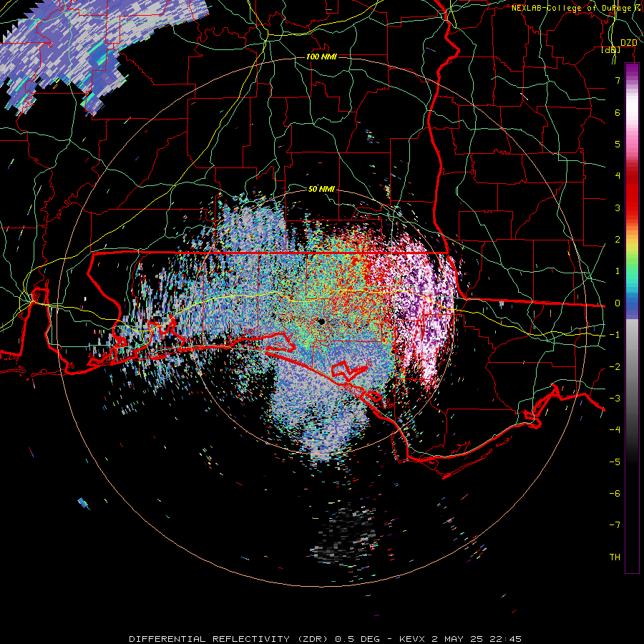
Task: Click the 1 value on the color scale
Action: pos(618,271)
